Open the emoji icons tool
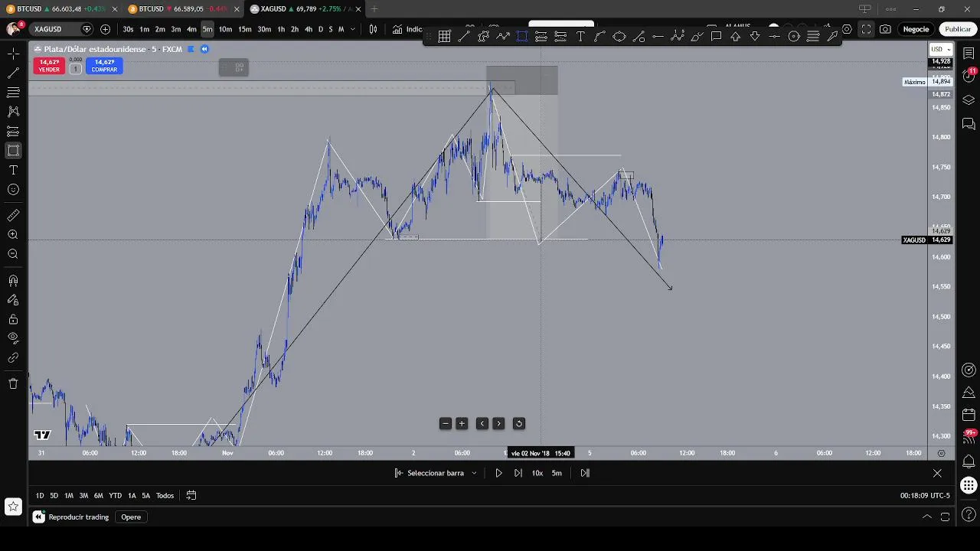This screenshot has height=551, width=980. 13,190
